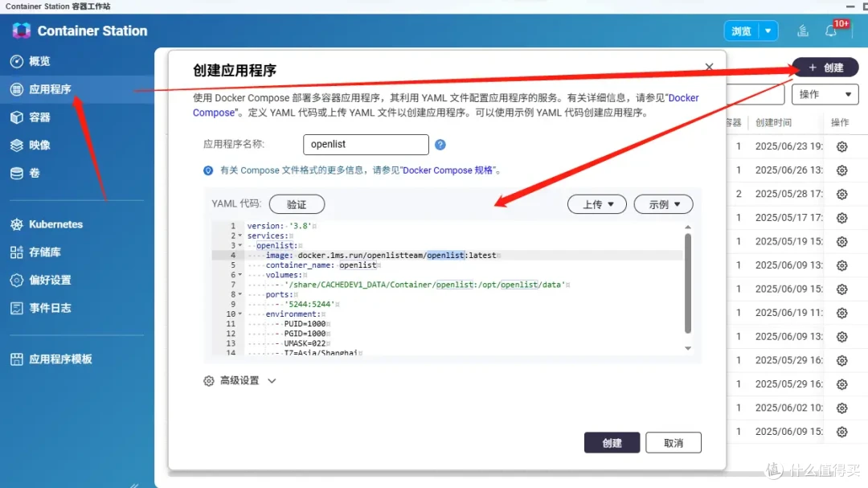868x488 pixels.
Task: Click the 高级设置 gear icon
Action: (x=209, y=380)
